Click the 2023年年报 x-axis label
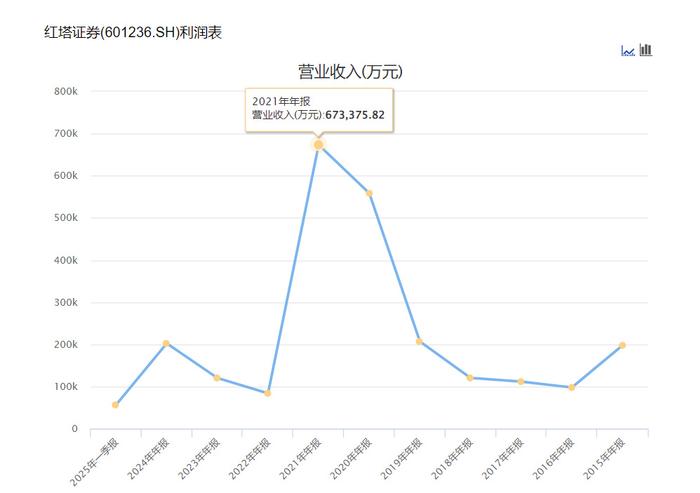The width and height of the screenshot is (700, 493). (199, 459)
